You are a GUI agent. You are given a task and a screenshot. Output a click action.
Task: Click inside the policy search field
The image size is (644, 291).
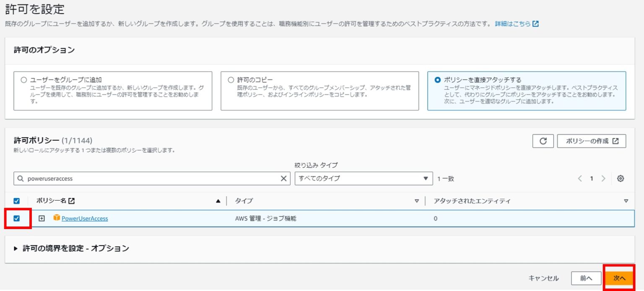(126, 178)
